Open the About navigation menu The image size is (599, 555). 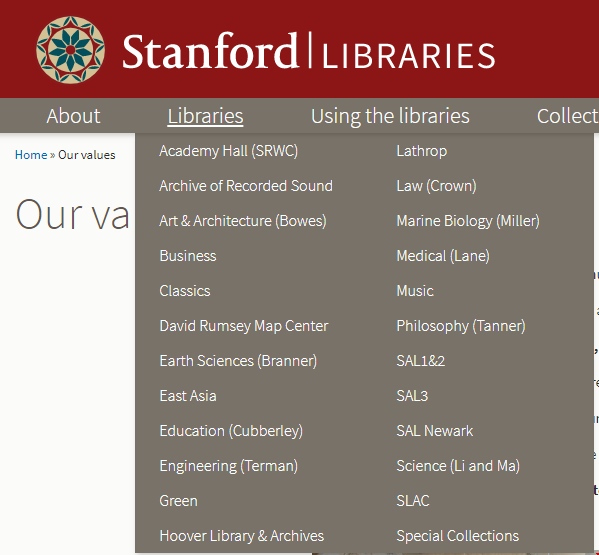click(73, 116)
